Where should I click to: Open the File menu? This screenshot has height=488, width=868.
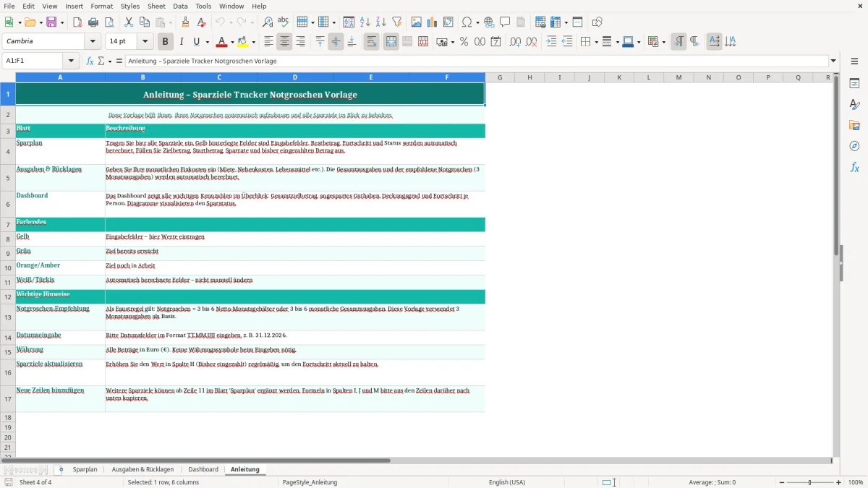tap(9, 6)
